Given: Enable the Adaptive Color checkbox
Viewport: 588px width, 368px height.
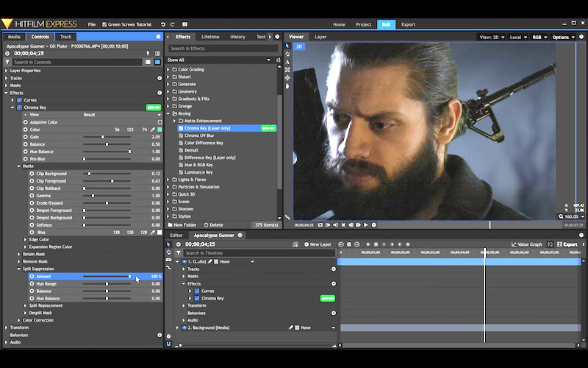Looking at the screenshot, I should tap(160, 122).
